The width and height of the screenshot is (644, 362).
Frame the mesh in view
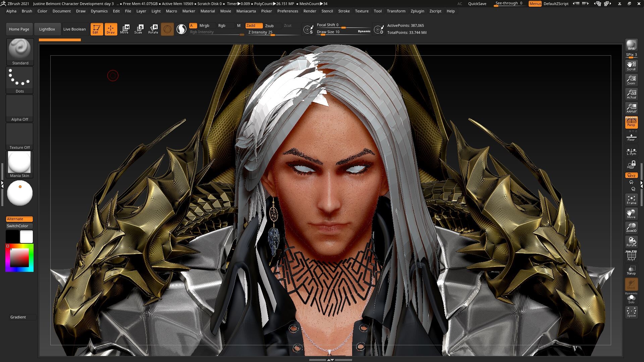coord(631,200)
